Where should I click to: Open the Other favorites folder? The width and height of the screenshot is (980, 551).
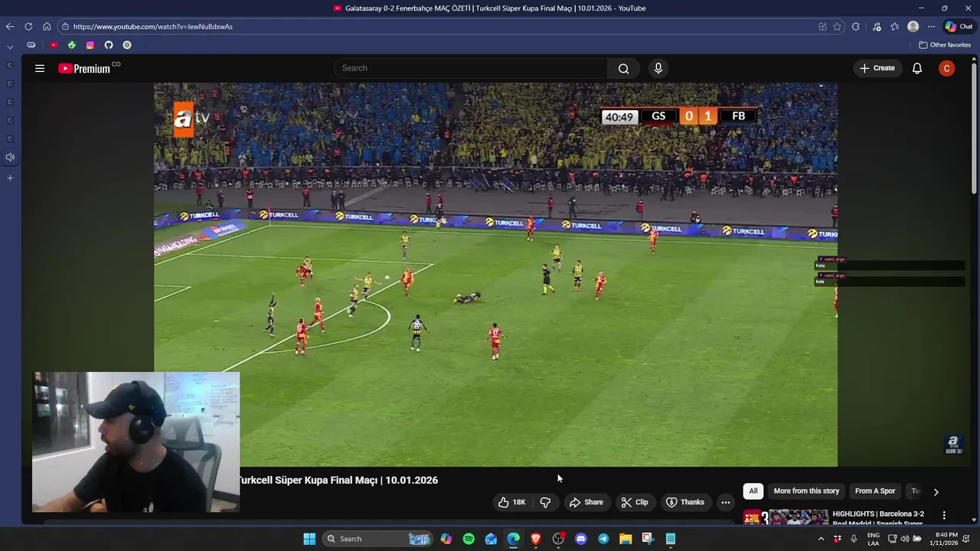click(945, 45)
